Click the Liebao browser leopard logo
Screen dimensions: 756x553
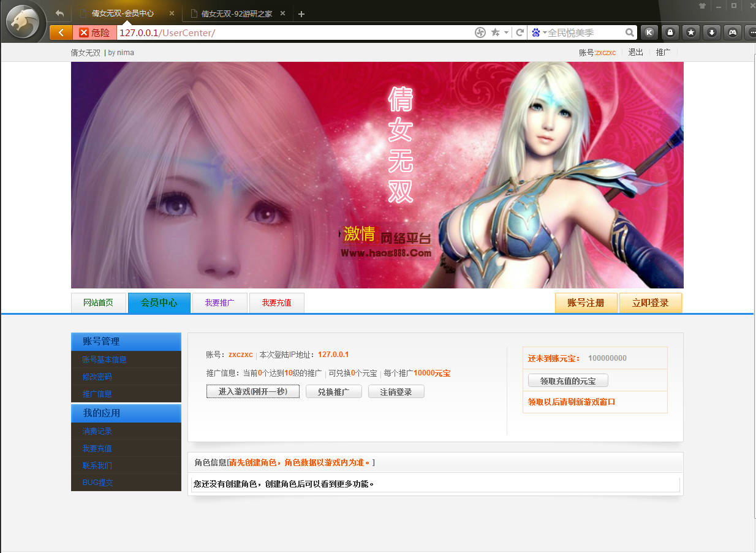click(23, 22)
